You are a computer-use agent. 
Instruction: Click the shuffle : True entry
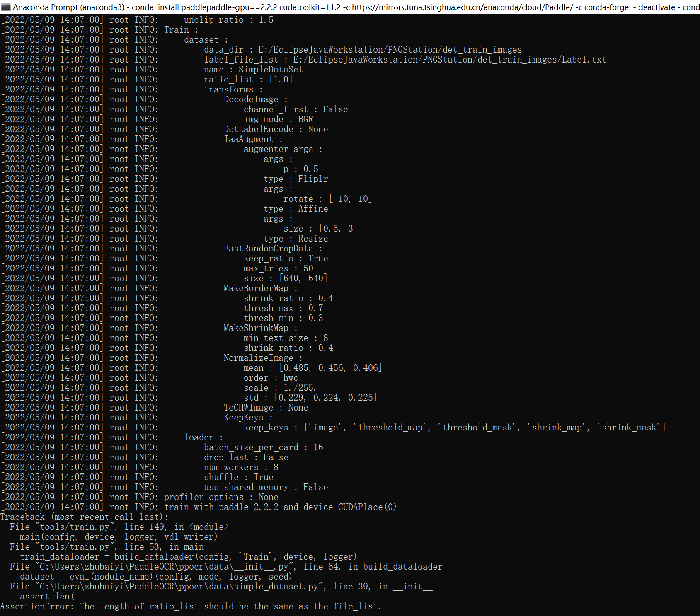(x=239, y=477)
